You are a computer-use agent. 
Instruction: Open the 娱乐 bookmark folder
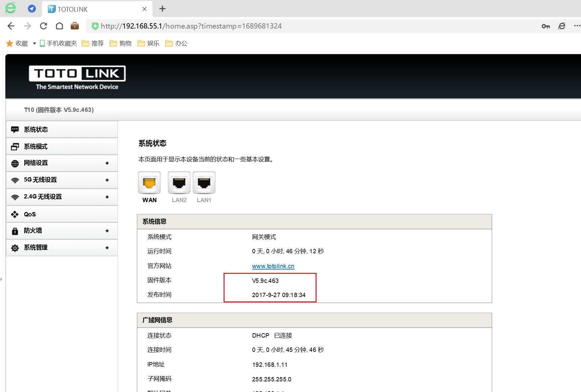pos(148,43)
